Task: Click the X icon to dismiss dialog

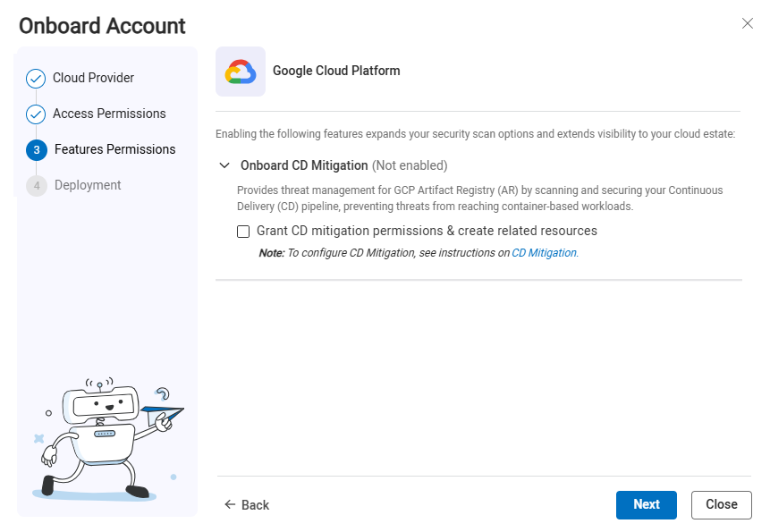Action: point(748,23)
